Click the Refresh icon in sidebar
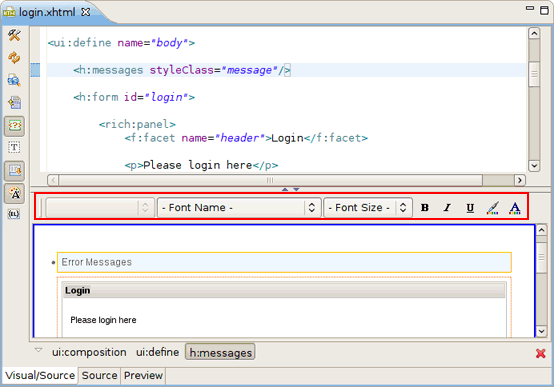554x387 pixels. coord(14,58)
